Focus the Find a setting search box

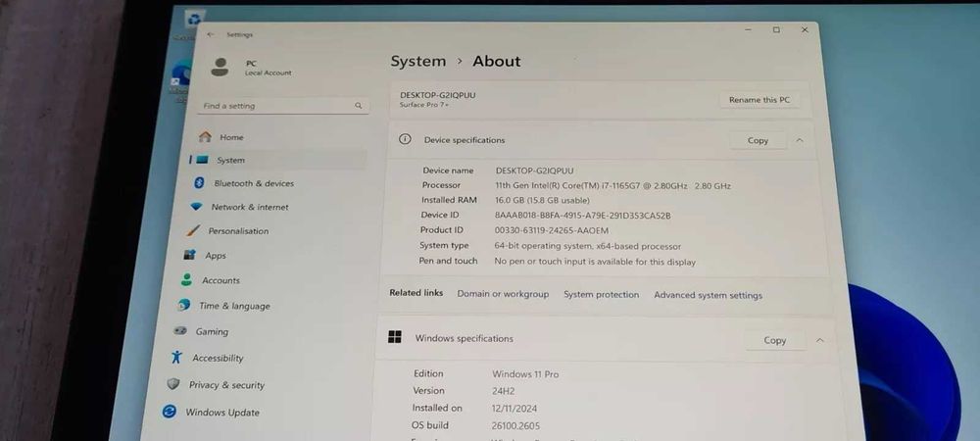tap(284, 106)
